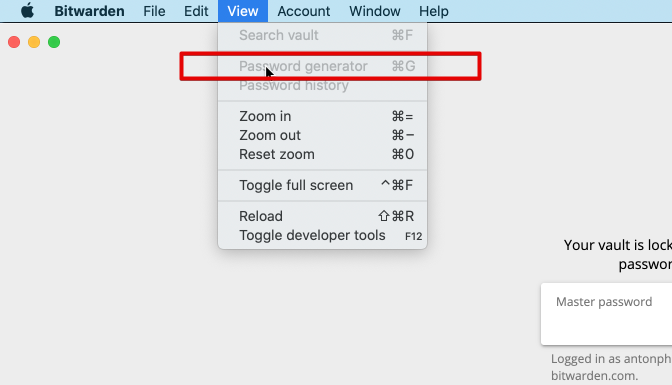Reload the Bitwarden window
Screen dimensions: 672x385
tap(322, 216)
